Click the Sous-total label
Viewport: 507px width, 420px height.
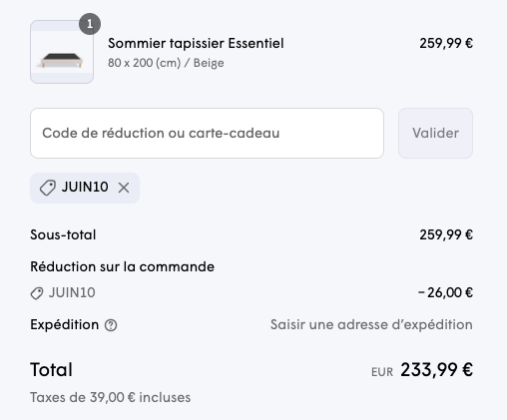pos(63,234)
